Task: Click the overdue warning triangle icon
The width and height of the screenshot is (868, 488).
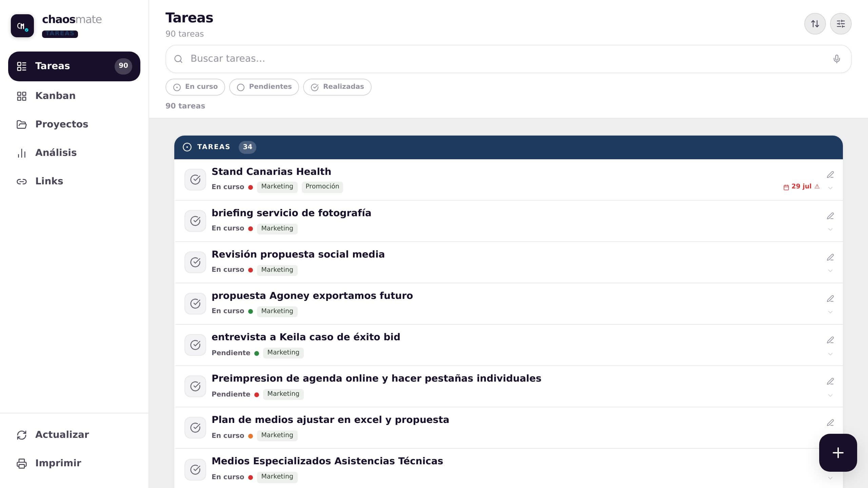Action: (817, 186)
